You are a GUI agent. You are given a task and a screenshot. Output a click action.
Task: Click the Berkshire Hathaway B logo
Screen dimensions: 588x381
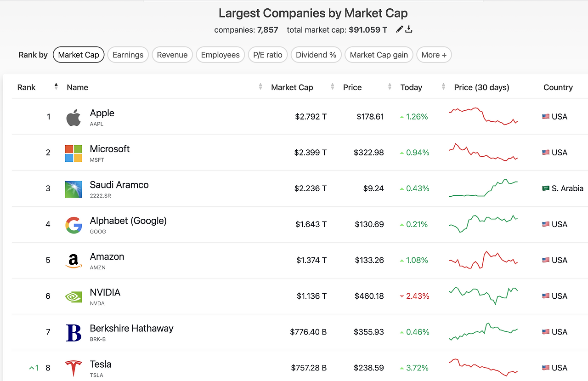[73, 333]
